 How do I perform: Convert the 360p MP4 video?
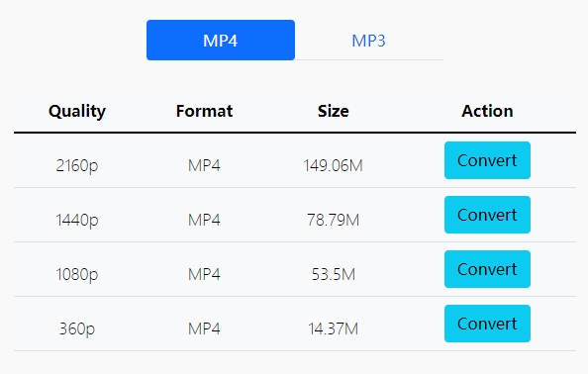pos(487,324)
